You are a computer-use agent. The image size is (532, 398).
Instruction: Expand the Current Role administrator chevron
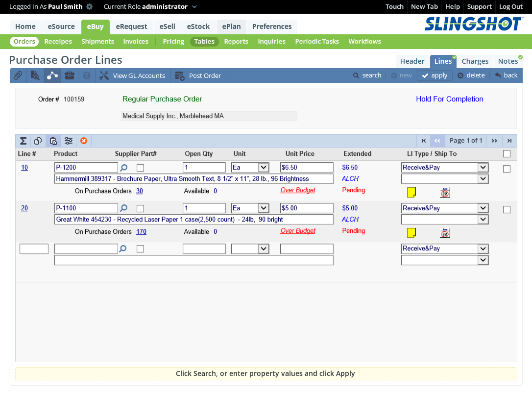click(194, 7)
